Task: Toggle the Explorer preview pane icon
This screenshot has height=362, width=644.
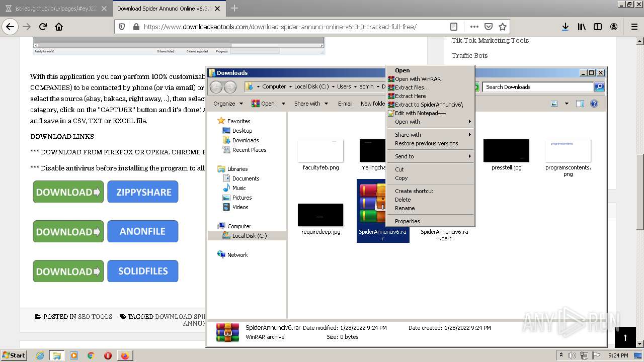Action: pos(580,104)
